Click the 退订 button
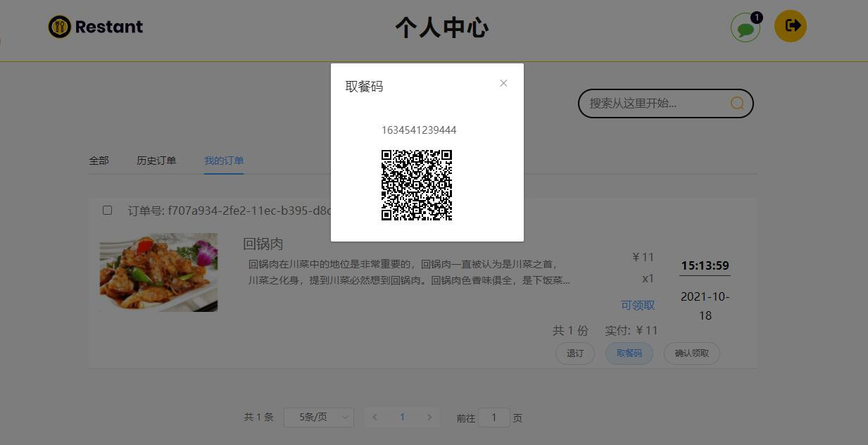This screenshot has width=868, height=445. click(x=575, y=353)
